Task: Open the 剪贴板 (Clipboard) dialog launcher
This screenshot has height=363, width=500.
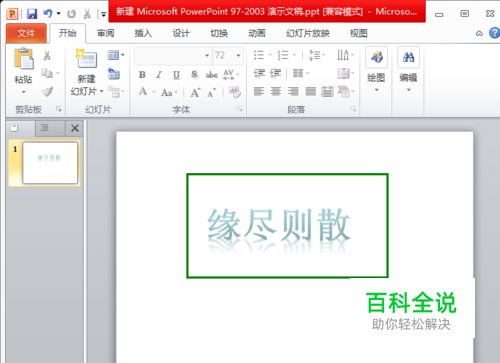Action: click(58, 109)
